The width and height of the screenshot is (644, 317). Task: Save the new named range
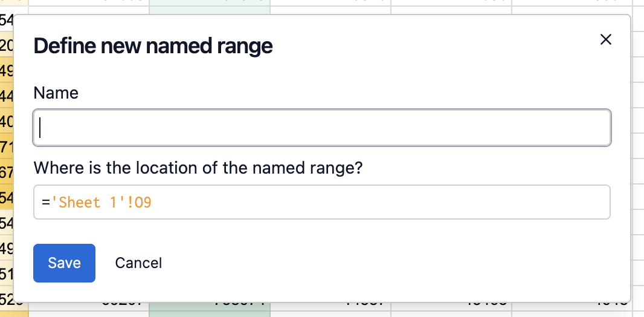pyautogui.click(x=64, y=263)
